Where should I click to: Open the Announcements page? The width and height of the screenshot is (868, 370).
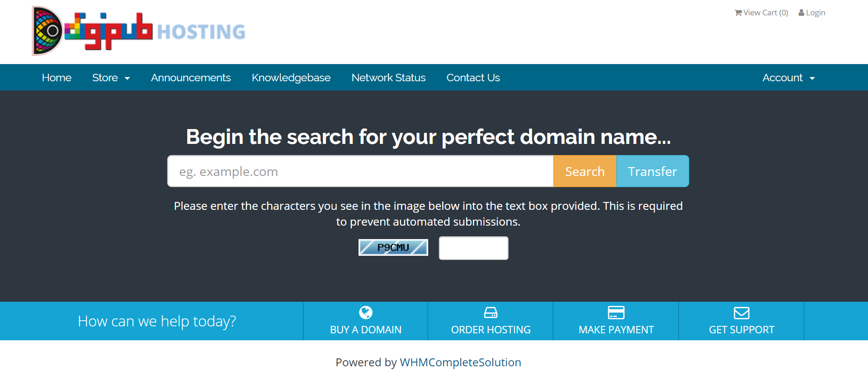191,78
